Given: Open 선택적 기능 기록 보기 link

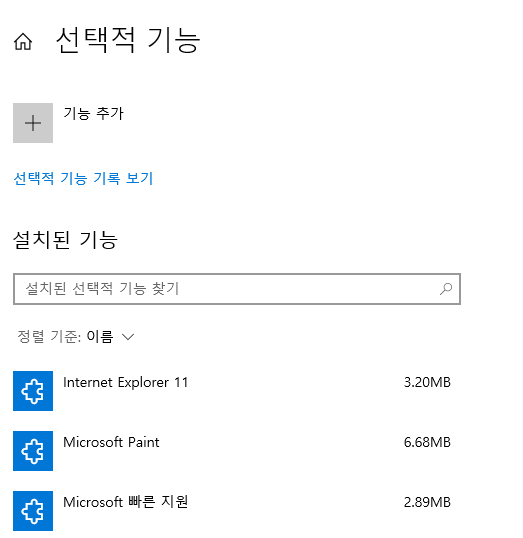Looking at the screenshot, I should point(83,178).
